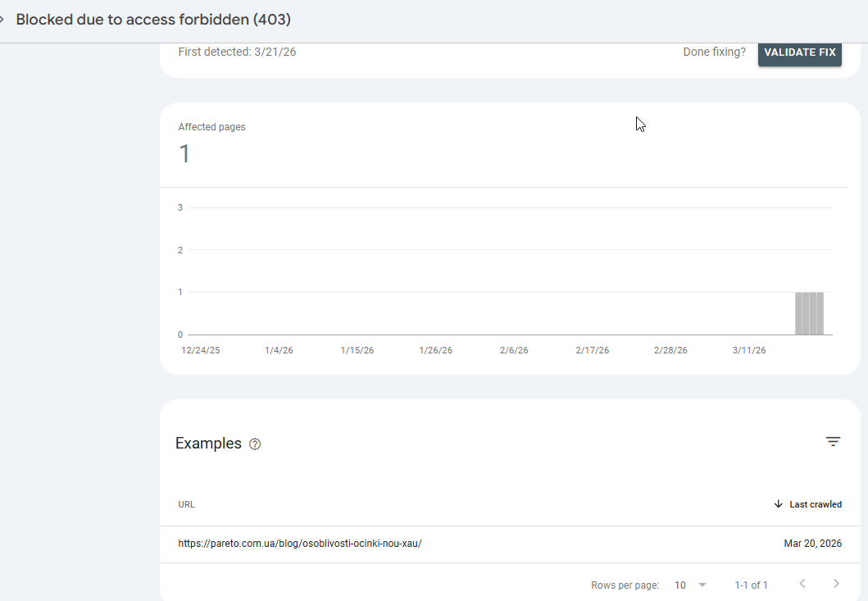Screen dimensions: 868x601
Task: Click the Affected pages count of 1
Action: tap(184, 153)
